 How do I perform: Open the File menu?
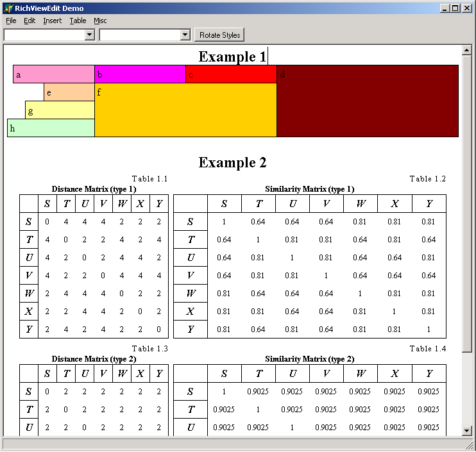[x=11, y=21]
